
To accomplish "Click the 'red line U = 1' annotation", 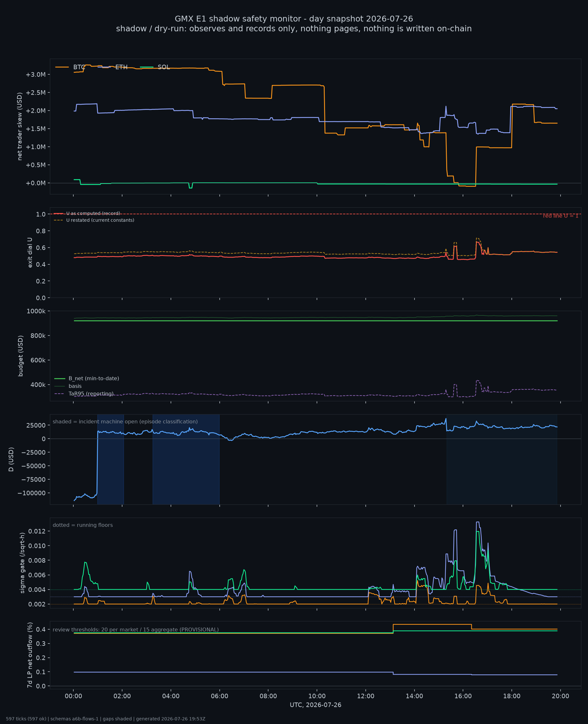I will point(561,216).
